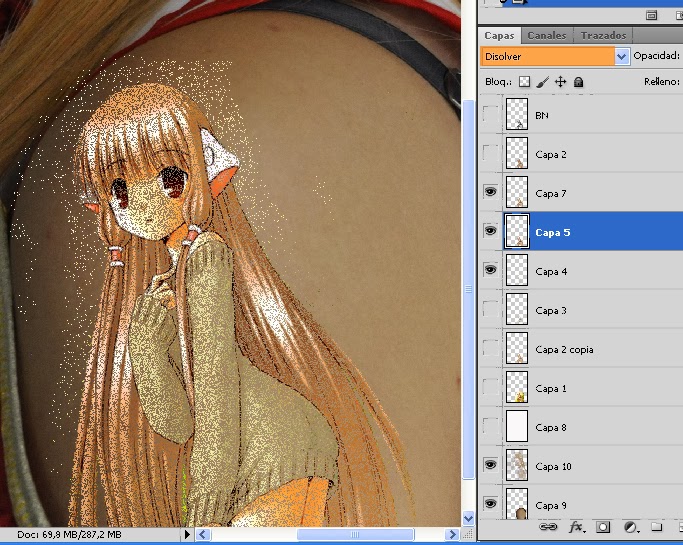Click document size status text
The height and width of the screenshot is (545, 683).
[x=69, y=534]
